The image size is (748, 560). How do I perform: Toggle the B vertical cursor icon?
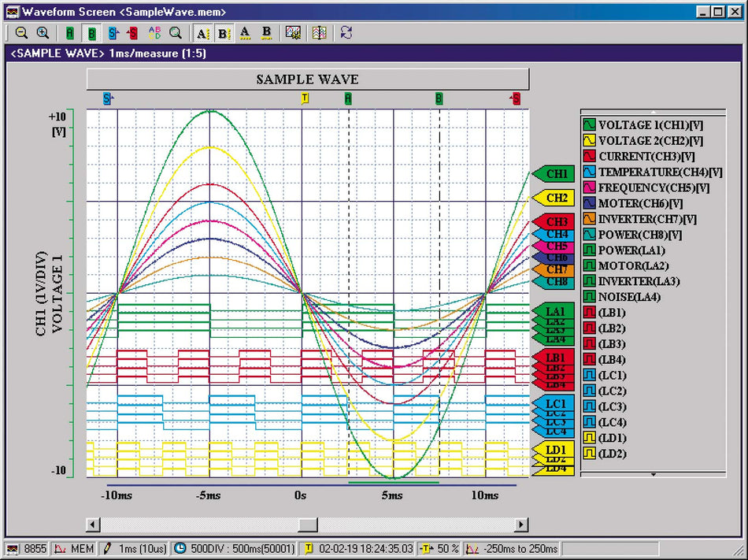click(224, 33)
